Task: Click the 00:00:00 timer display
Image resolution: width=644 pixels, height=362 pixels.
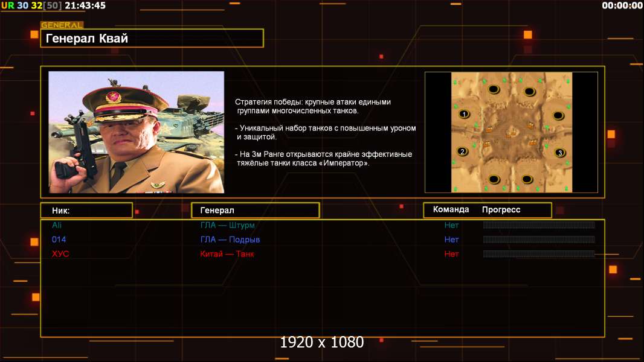Action: 622,5
